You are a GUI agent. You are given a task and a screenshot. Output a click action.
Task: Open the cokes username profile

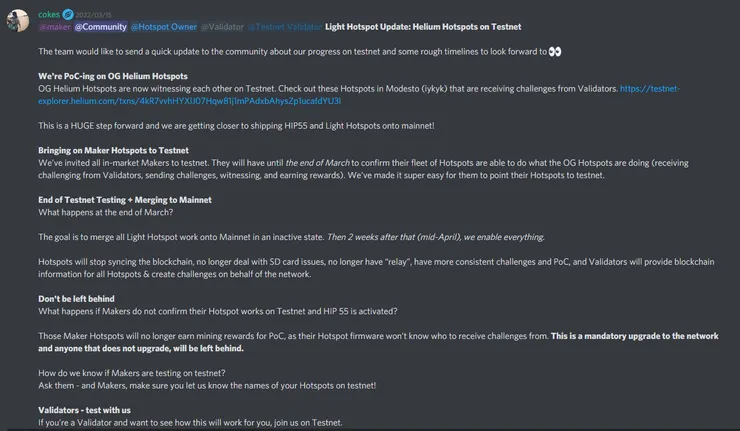click(50, 15)
